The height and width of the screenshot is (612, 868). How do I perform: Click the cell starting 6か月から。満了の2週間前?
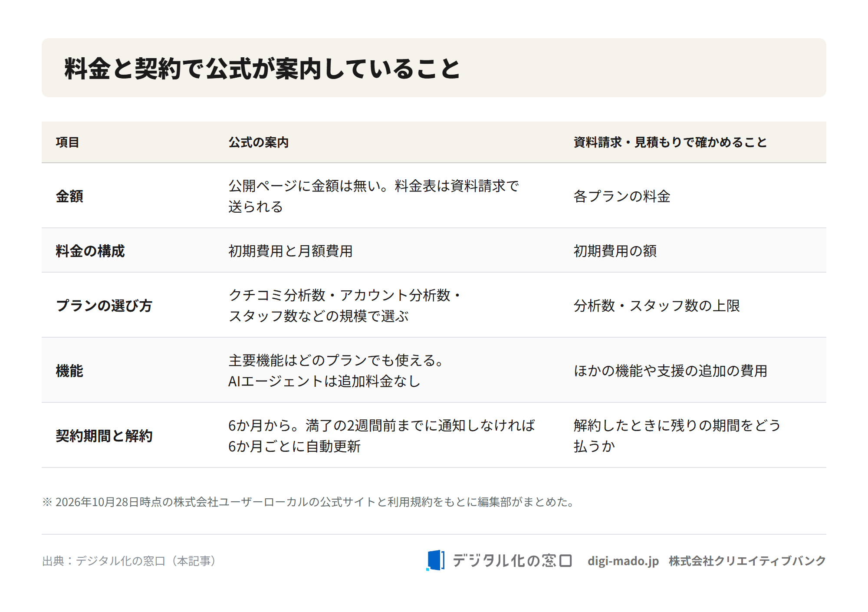[382, 436]
